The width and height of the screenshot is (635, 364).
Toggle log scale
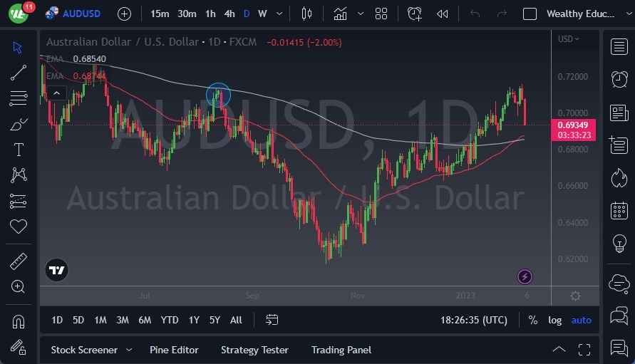pos(554,321)
